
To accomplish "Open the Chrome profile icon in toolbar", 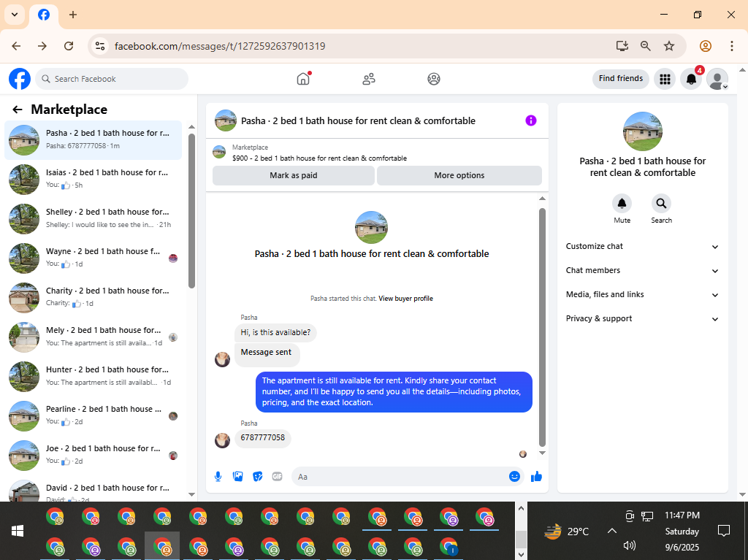I will [706, 46].
